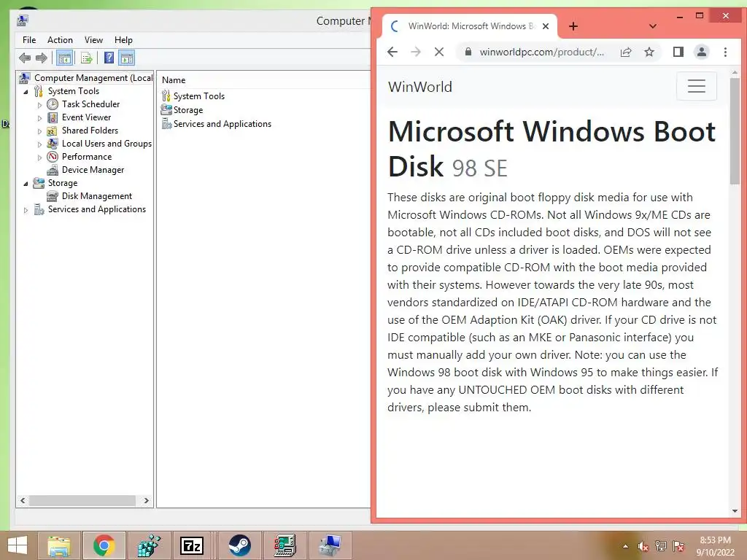Click the browser page vertical scrollbar thumb
This screenshot has height=560, width=747.
pos(735,131)
